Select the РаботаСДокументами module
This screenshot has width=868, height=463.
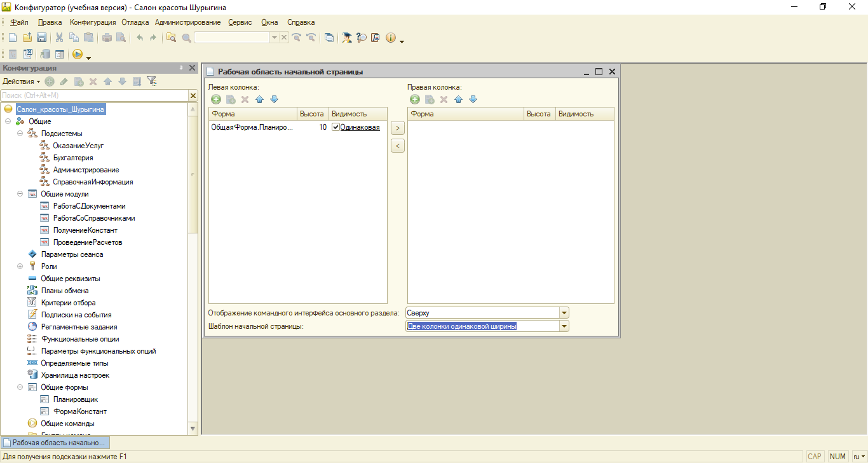pos(89,206)
